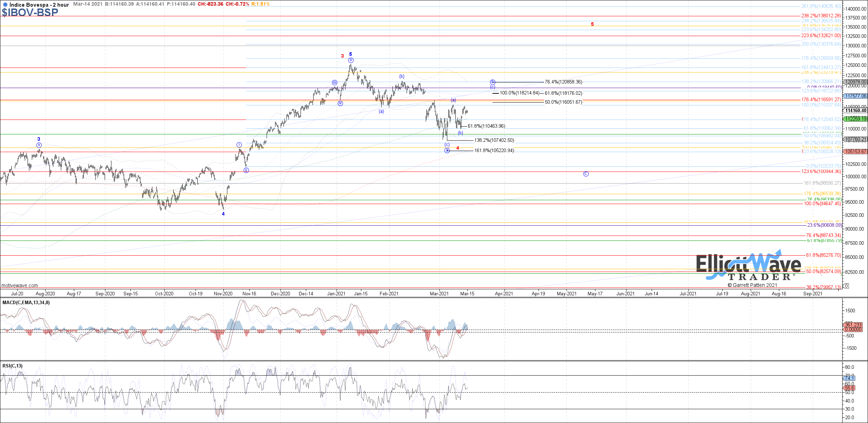Image resolution: width=868 pixels, height=423 pixels.
Task: Click the MACD 361.233 value tag
Action: coord(853,325)
